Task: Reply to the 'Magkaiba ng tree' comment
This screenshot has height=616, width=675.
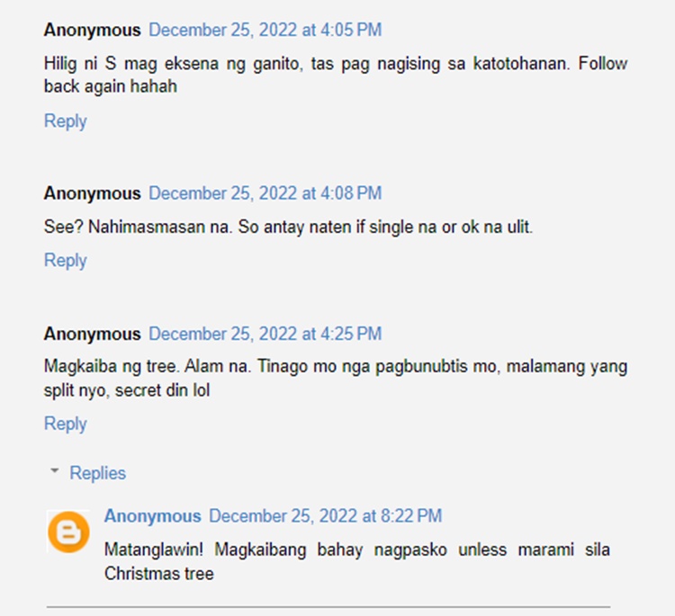Action: [66, 424]
